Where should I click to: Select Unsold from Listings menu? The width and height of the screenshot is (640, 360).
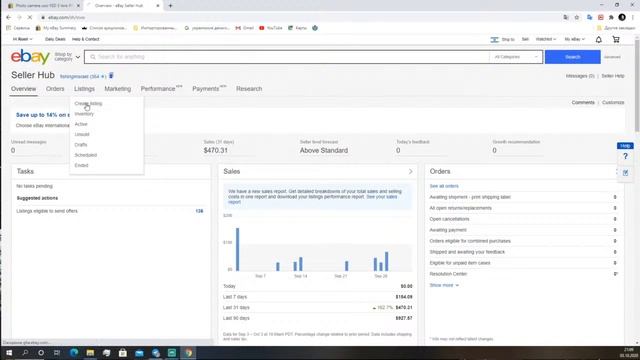pos(82,134)
